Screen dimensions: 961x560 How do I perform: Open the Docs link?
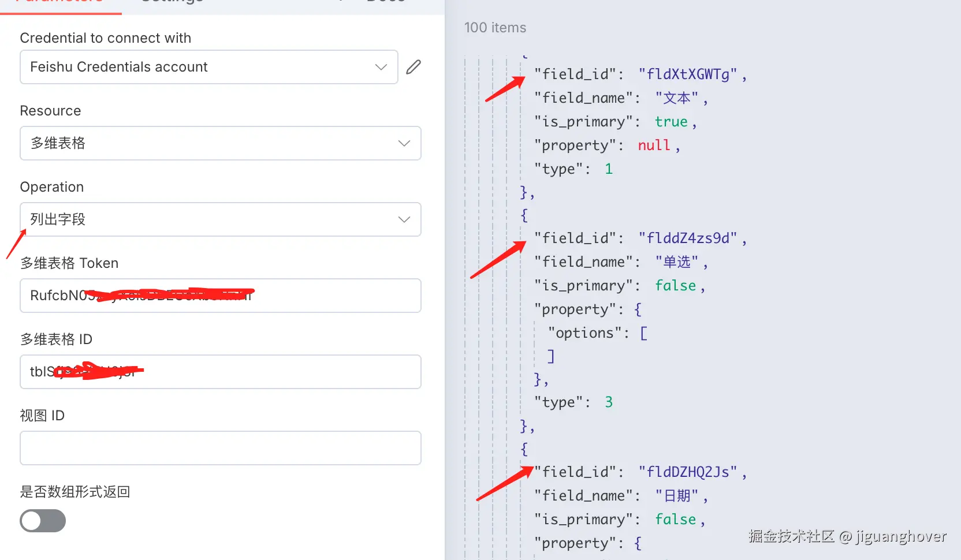click(x=386, y=2)
